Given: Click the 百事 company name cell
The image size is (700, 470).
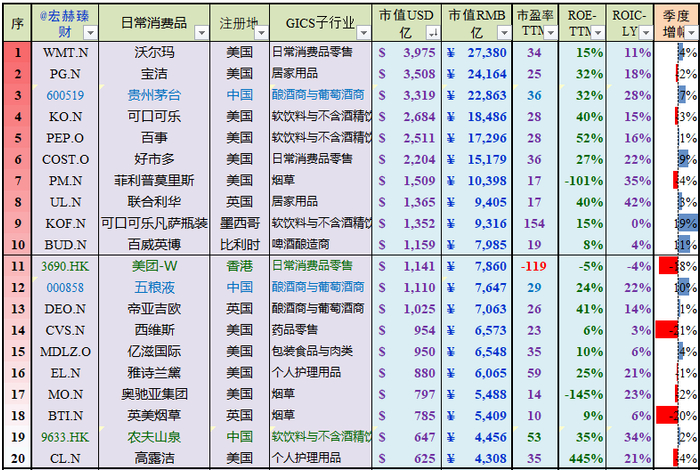Looking at the screenshot, I should click(x=154, y=138).
